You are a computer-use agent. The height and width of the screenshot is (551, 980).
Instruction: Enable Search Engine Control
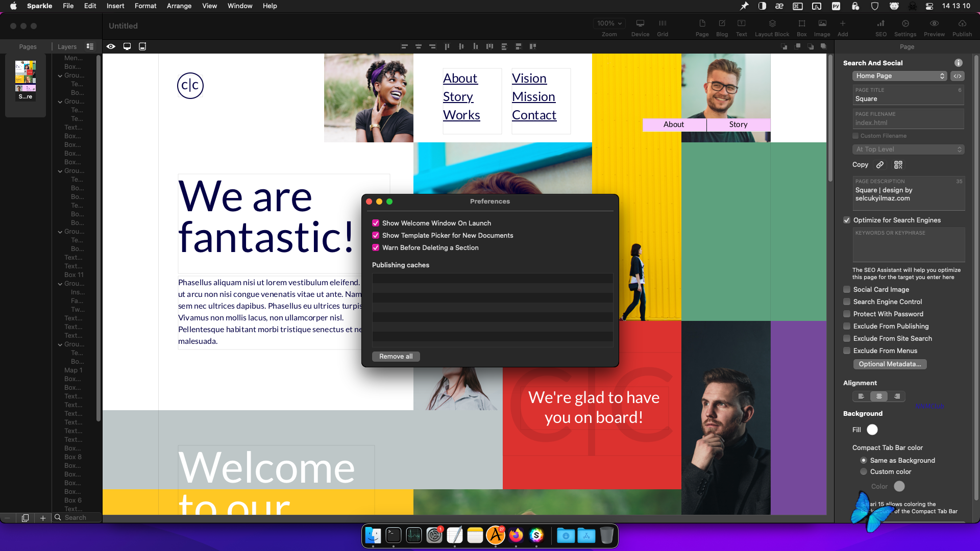pos(847,302)
